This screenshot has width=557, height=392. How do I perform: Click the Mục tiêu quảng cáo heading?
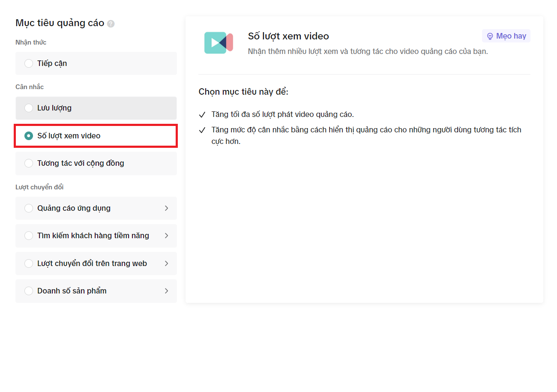60,23
